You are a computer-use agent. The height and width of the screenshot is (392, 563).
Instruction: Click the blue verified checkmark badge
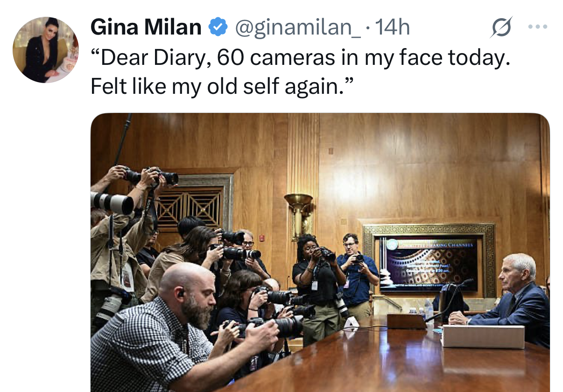click(x=218, y=28)
